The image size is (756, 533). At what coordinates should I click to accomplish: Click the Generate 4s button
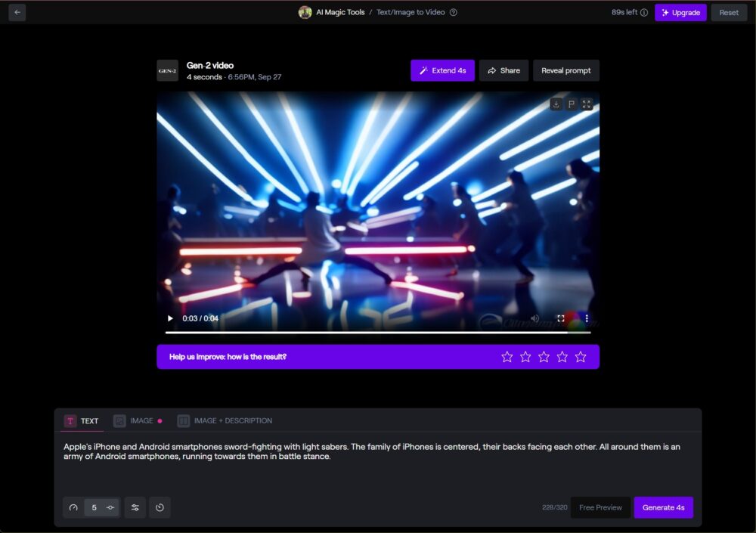pyautogui.click(x=664, y=507)
